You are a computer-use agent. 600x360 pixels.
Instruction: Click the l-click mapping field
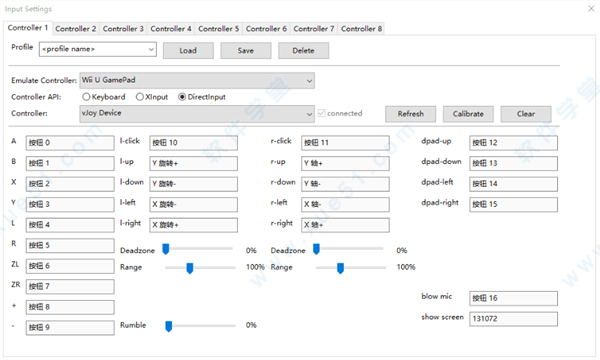tap(193, 143)
